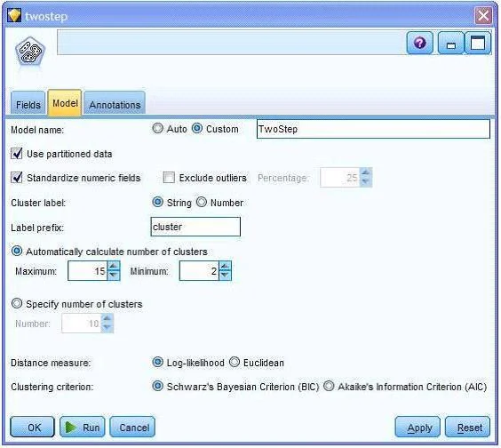Screen dimensions: 501x448
Task: Increase Maximum clusters with up arrow
Action: pyautogui.click(x=114, y=266)
